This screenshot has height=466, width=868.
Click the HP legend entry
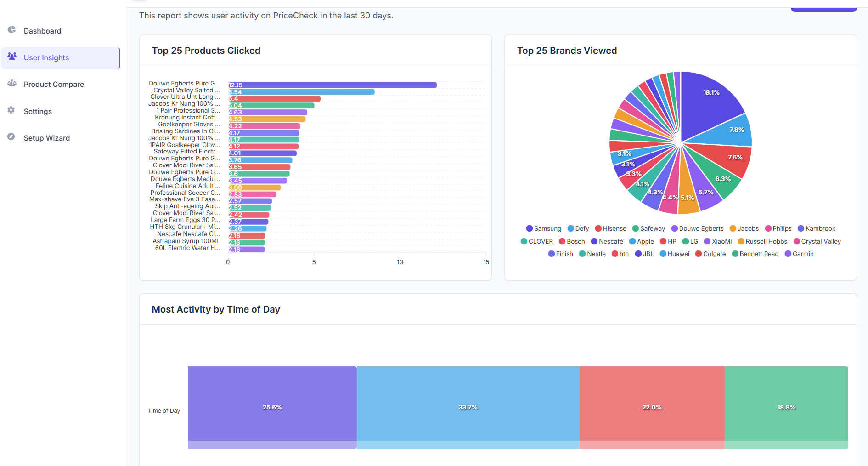click(668, 241)
